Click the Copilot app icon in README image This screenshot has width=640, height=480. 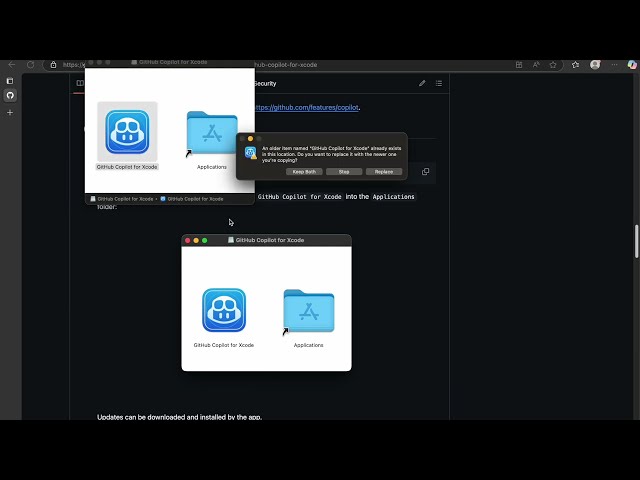[224, 310]
